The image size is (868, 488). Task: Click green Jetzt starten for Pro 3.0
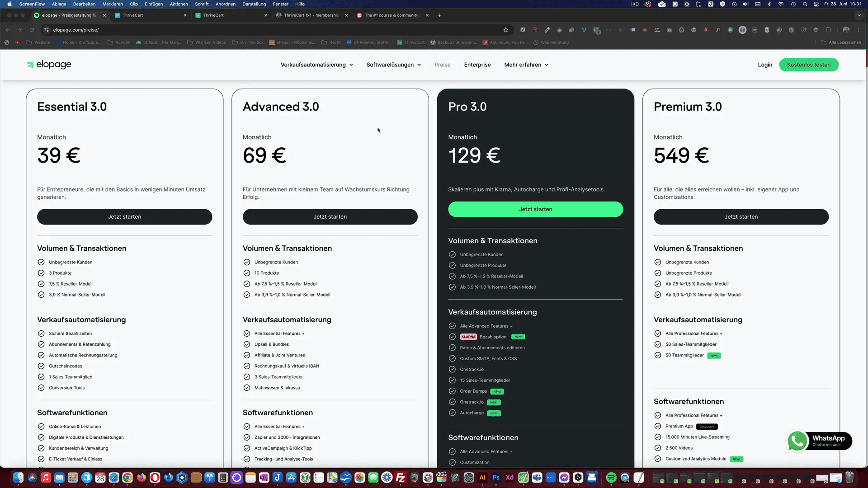click(x=535, y=209)
